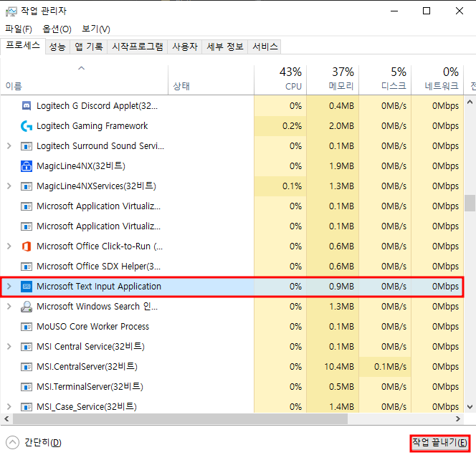Click the horizontal scrollbar thumb

(x=180, y=419)
